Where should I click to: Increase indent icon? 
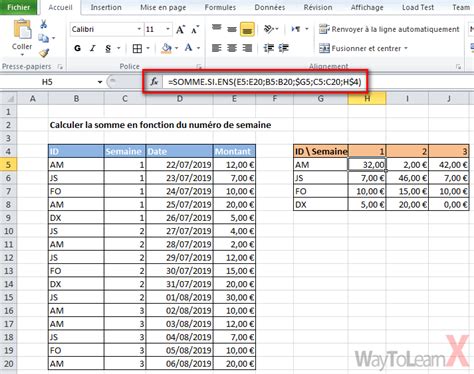[x=283, y=48]
